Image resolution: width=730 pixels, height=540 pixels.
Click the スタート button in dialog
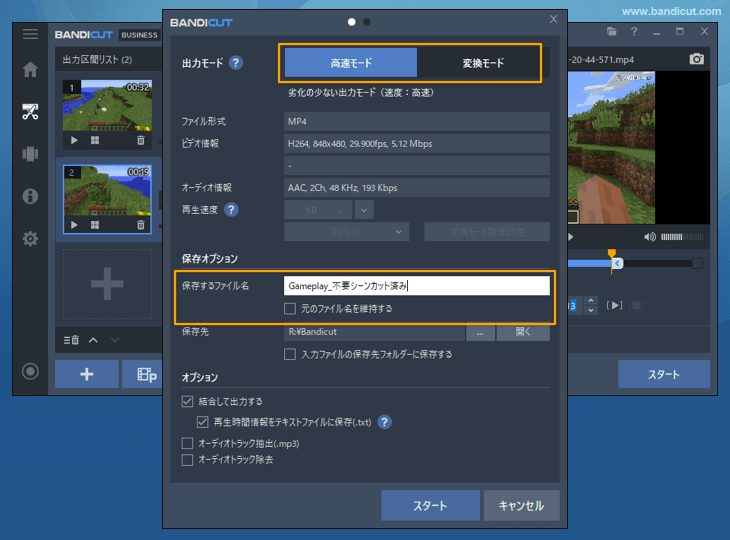[x=430, y=506]
